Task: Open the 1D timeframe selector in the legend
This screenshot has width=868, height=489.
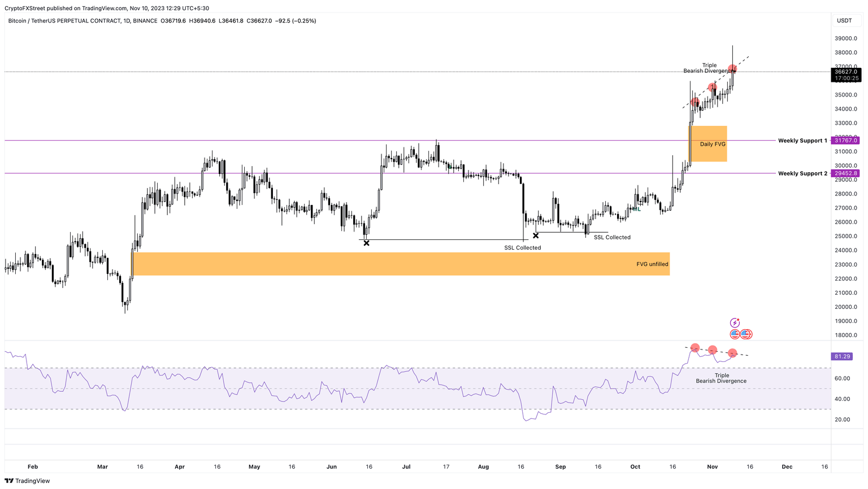Action: click(x=127, y=21)
